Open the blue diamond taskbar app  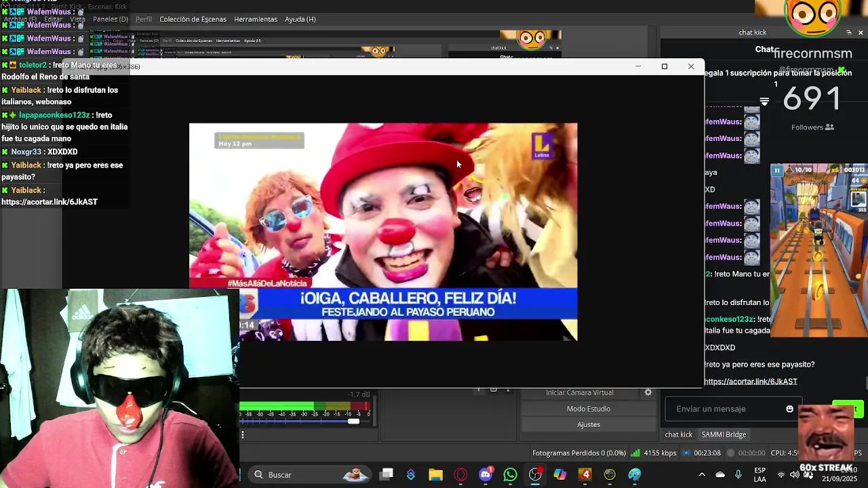tap(410, 474)
